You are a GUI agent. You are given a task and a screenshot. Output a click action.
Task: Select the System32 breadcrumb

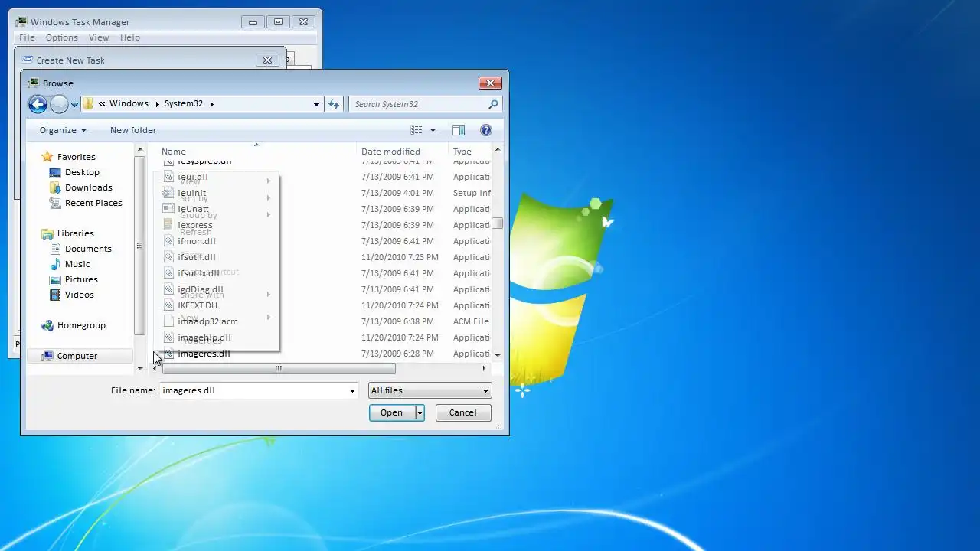(184, 104)
